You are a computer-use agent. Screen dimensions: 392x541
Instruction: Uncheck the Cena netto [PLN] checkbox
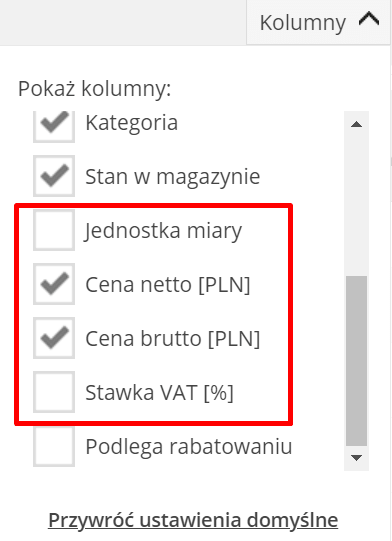tap(54, 284)
